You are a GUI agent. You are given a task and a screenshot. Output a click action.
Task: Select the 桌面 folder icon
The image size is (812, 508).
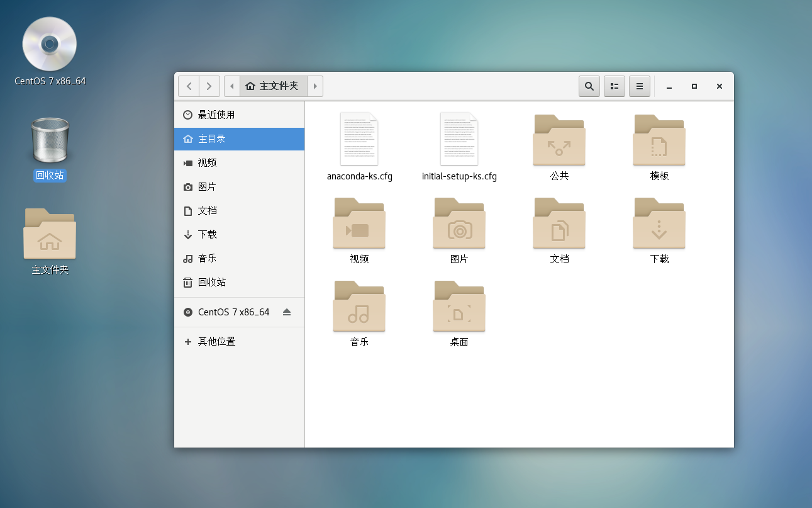pyautogui.click(x=459, y=306)
